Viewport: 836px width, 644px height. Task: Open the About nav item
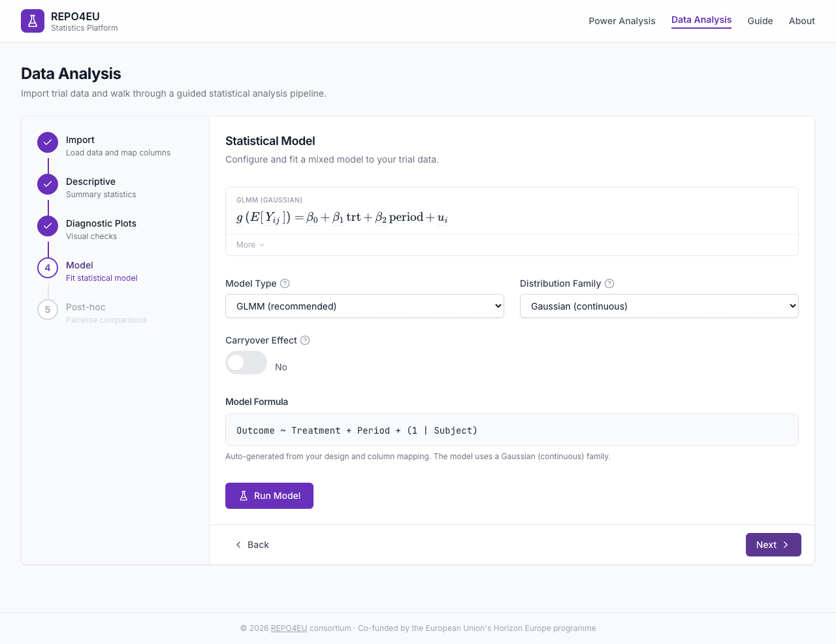click(x=801, y=21)
